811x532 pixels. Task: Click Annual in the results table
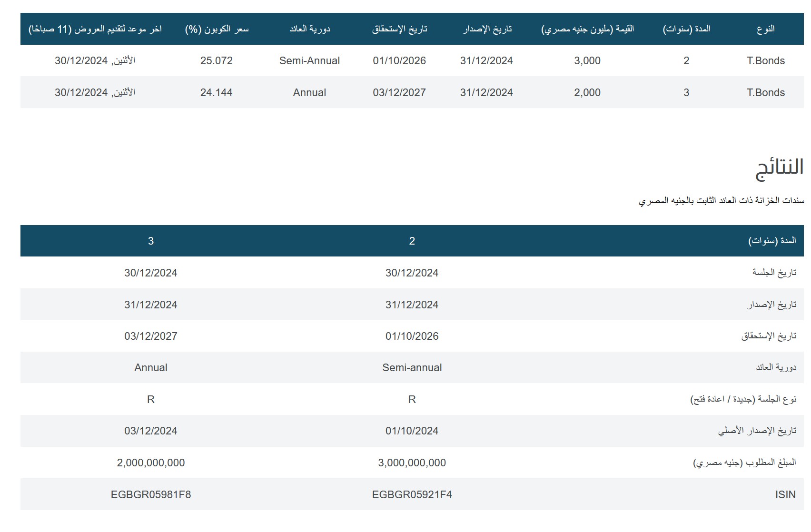coord(151,368)
